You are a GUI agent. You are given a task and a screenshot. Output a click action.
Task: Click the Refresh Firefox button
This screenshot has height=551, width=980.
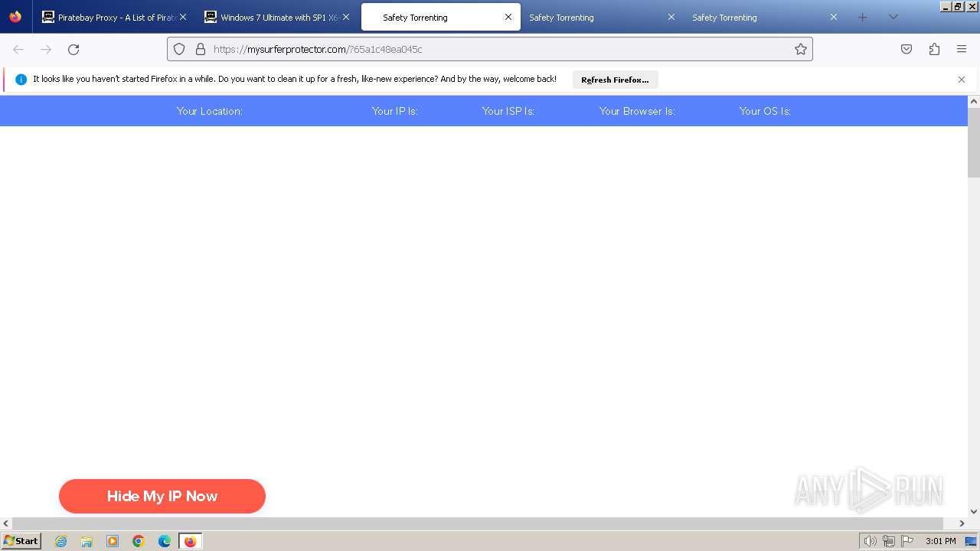click(615, 80)
